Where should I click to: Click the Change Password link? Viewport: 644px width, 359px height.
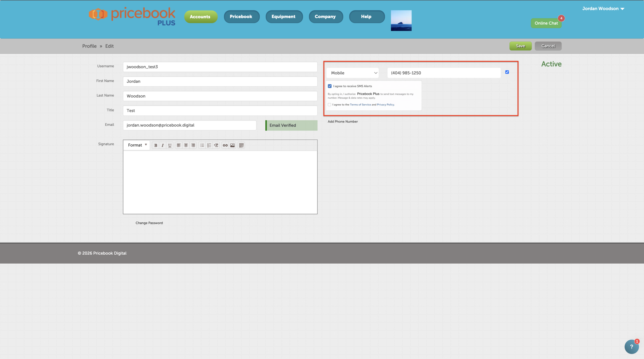tap(149, 223)
